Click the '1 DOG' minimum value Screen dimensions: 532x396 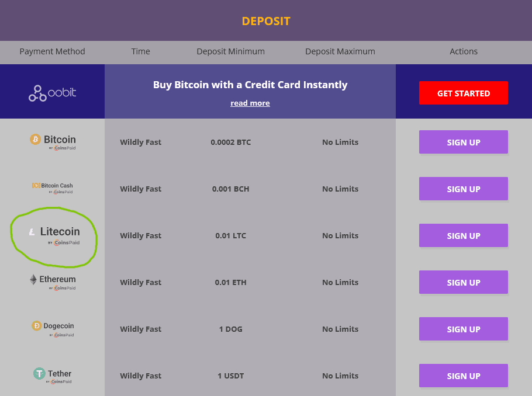(x=231, y=329)
